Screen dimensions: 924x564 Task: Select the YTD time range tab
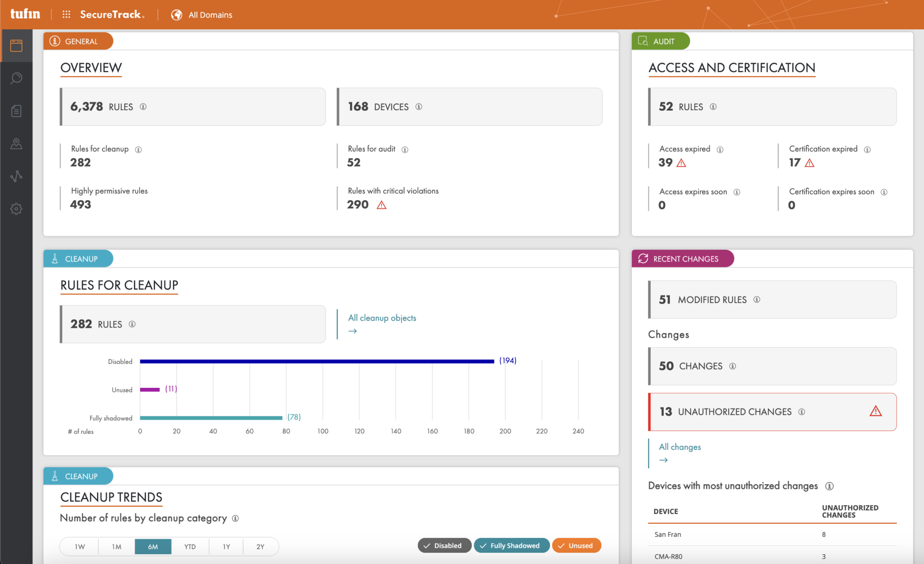pos(189,546)
